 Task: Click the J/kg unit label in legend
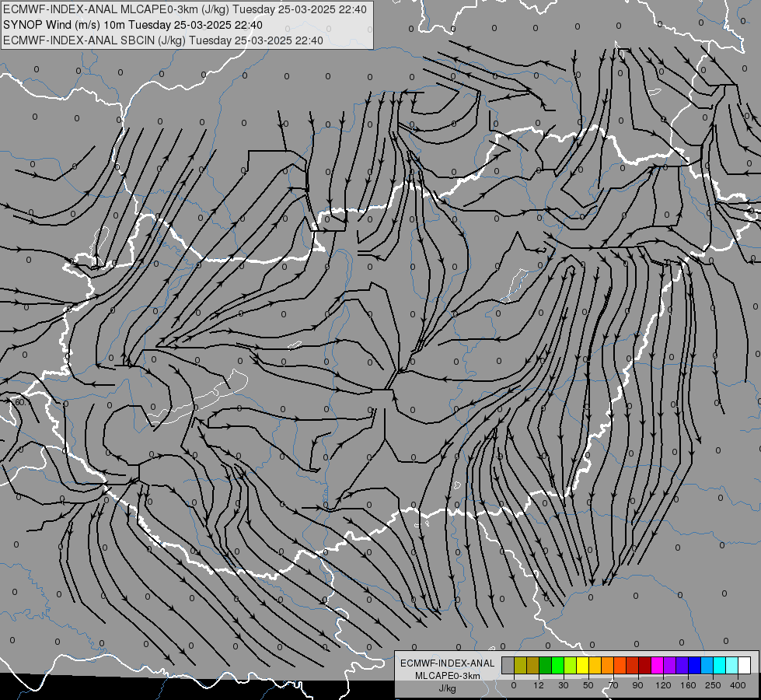[x=447, y=688]
